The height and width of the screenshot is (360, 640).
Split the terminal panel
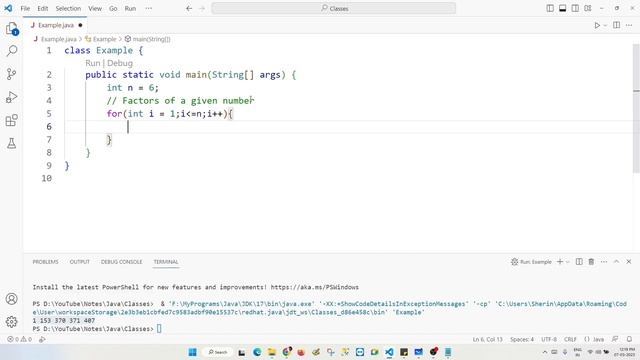point(579,262)
